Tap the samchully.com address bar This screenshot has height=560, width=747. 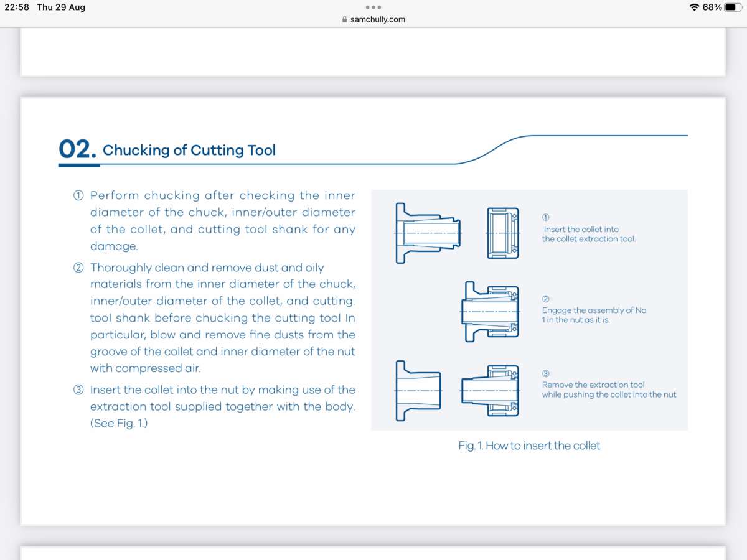(374, 19)
